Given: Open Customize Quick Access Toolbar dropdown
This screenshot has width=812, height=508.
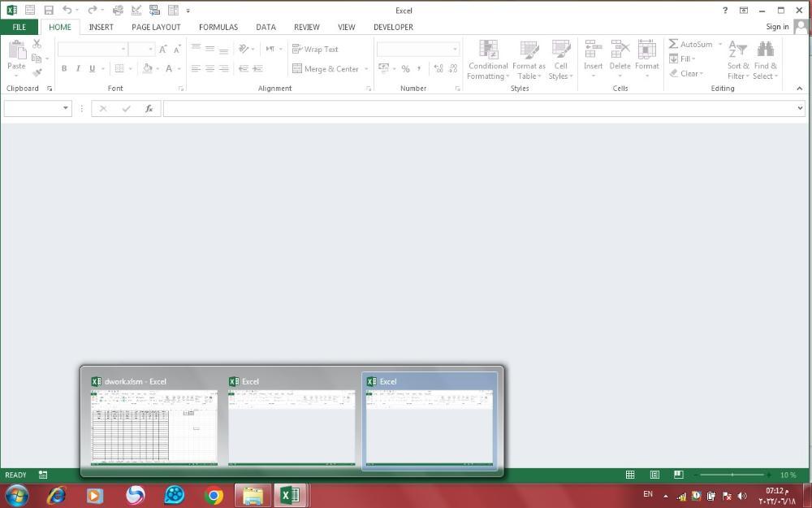Looking at the screenshot, I should coord(188,11).
